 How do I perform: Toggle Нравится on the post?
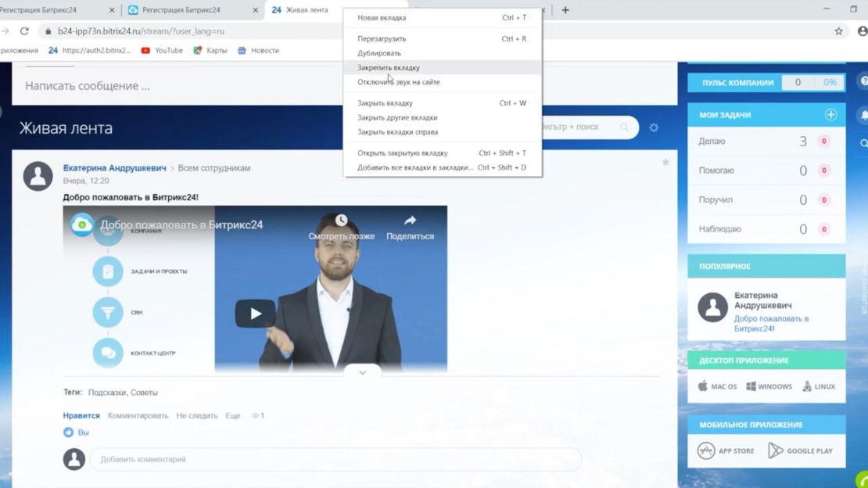pyautogui.click(x=81, y=415)
